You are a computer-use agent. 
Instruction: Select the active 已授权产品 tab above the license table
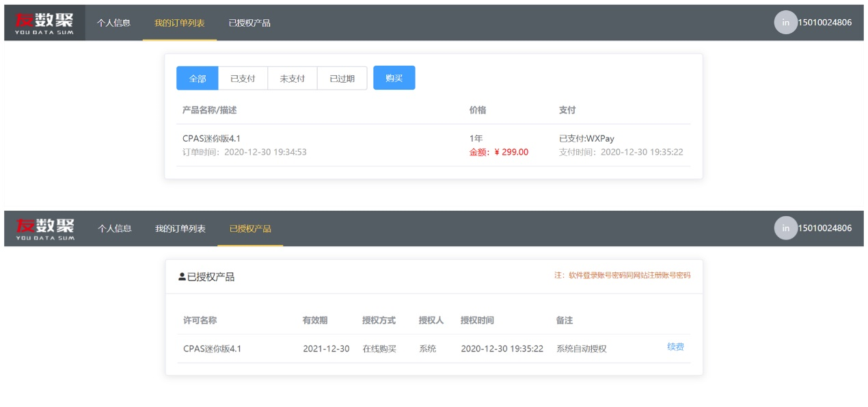point(250,228)
